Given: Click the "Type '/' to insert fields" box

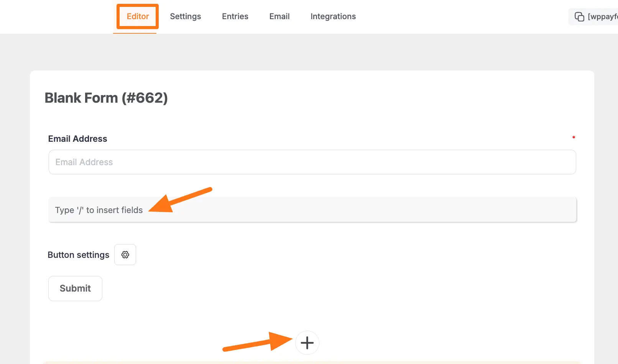Looking at the screenshot, I should tap(312, 210).
